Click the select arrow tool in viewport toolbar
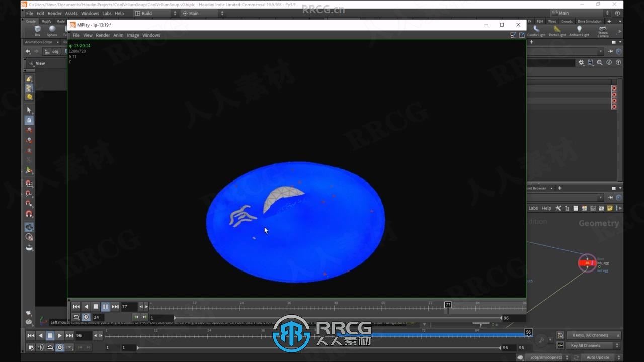Screen dimensions: 644x362 pyautogui.click(x=29, y=110)
